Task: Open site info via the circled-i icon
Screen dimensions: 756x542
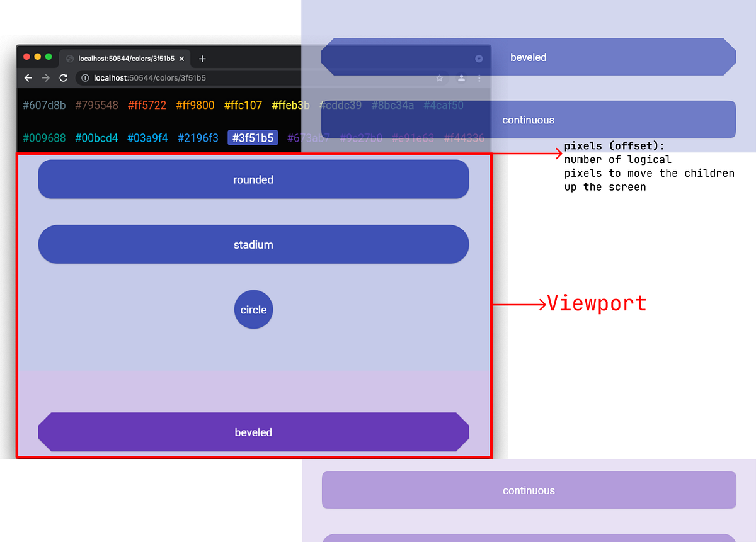Action: (x=84, y=78)
